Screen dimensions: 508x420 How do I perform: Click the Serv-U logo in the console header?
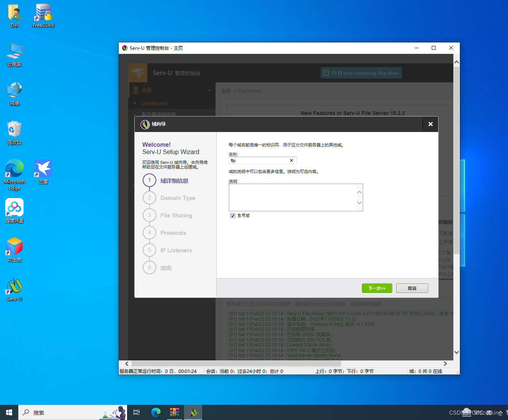[138, 73]
